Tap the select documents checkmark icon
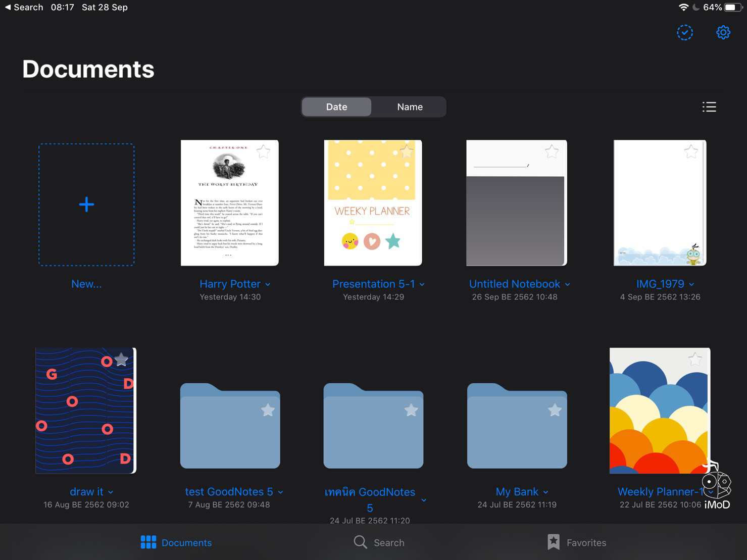This screenshot has height=560, width=747. point(684,33)
